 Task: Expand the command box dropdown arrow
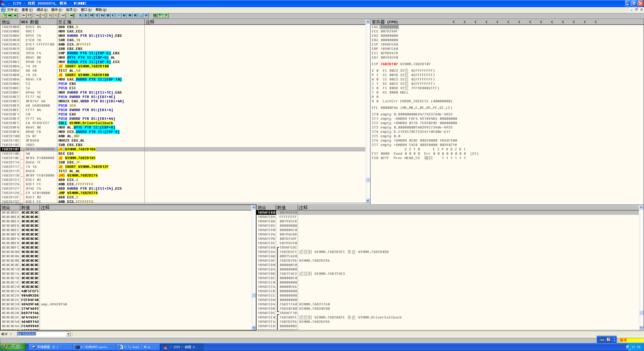[x=69, y=334]
